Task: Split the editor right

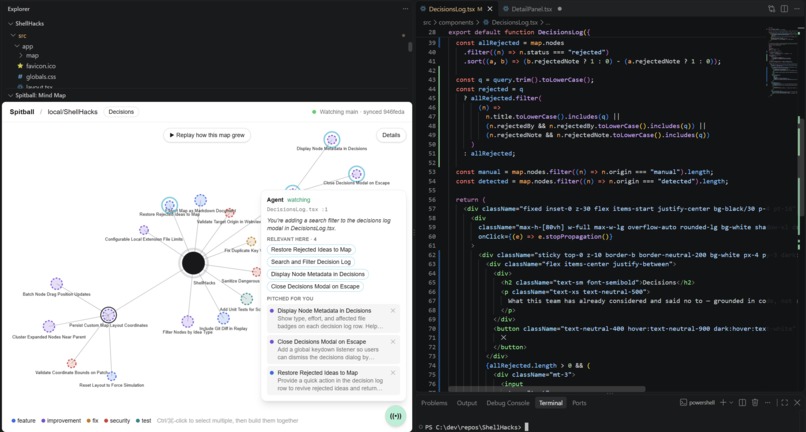Action: [784, 9]
